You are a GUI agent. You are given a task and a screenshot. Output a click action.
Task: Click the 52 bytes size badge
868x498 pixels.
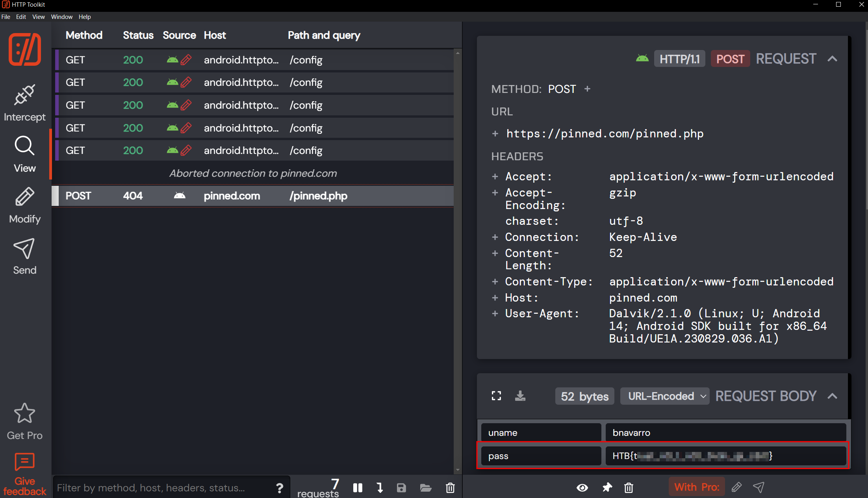pos(585,396)
